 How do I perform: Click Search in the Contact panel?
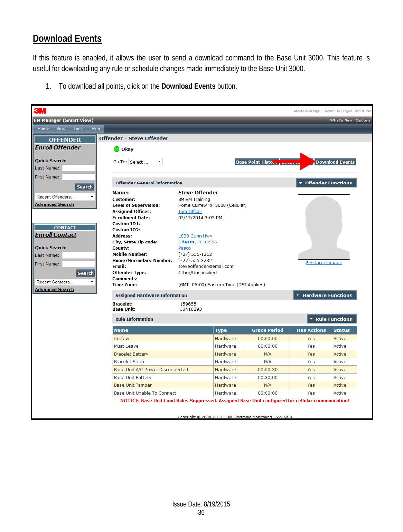(x=85, y=273)
